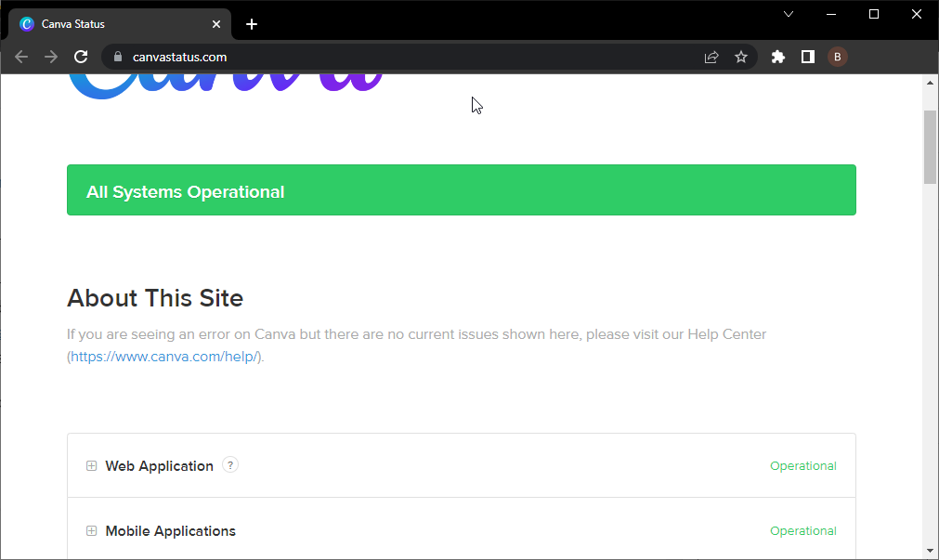Maximize the browser window
This screenshot has height=560, width=939.
[x=874, y=14]
